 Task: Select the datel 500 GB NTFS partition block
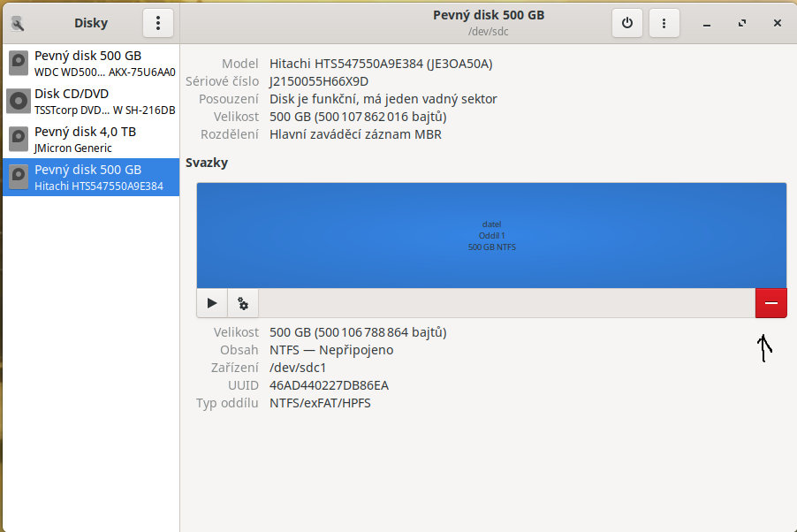coord(491,235)
